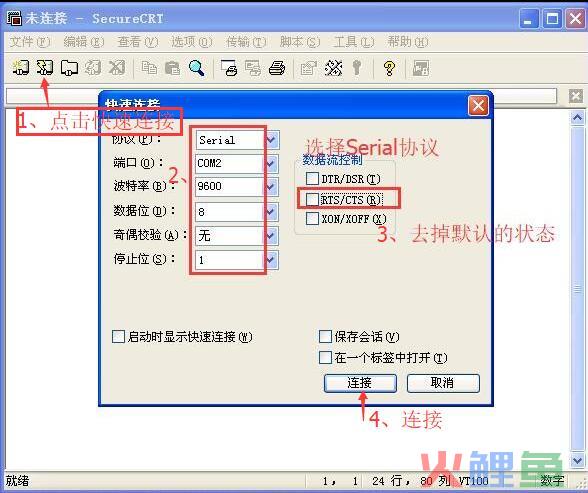
Task: Click the Print Screen toolbar icon
Action: click(x=229, y=68)
